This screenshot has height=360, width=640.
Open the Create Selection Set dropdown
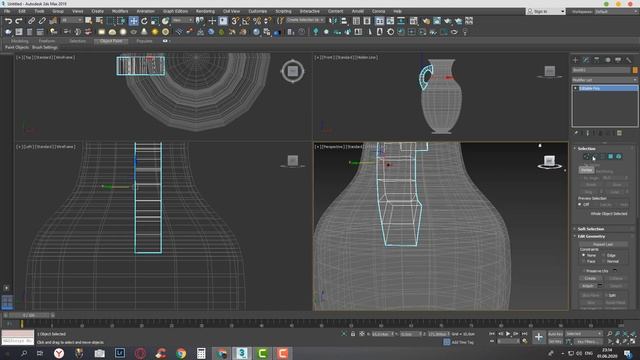305,20
